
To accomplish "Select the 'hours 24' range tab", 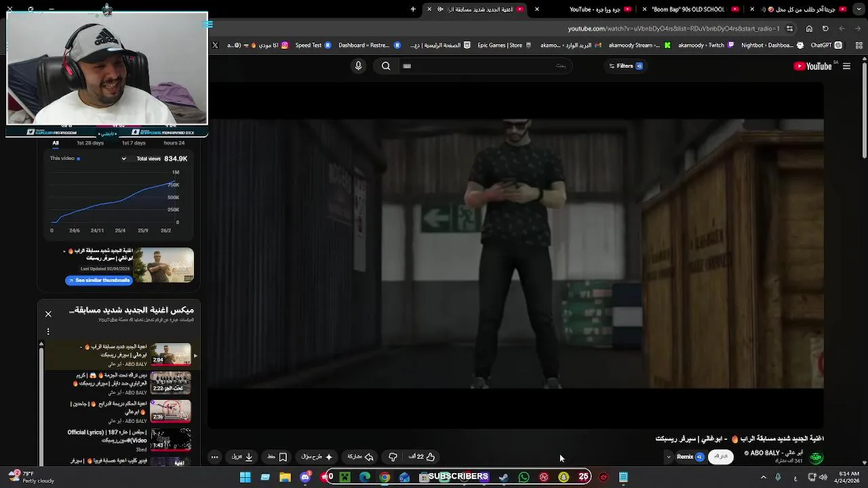I will 174,143.
